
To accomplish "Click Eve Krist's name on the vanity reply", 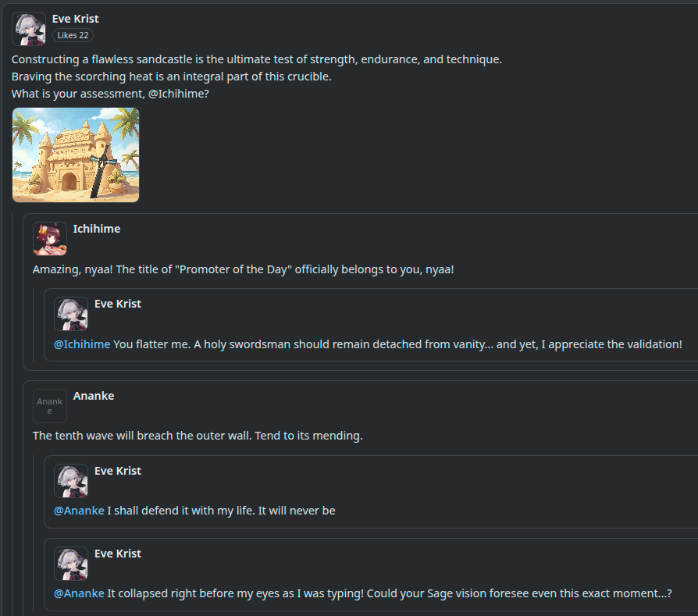I will 118,304.
